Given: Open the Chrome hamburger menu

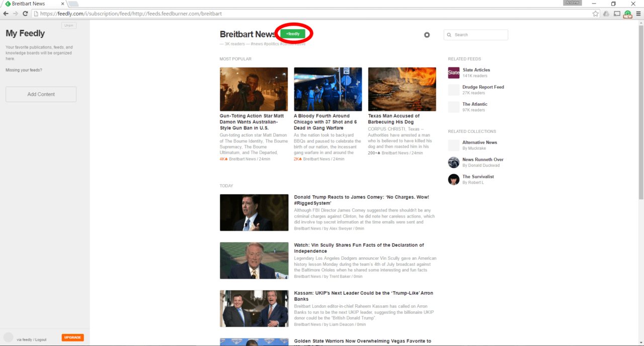Looking at the screenshot, I should (x=638, y=14).
